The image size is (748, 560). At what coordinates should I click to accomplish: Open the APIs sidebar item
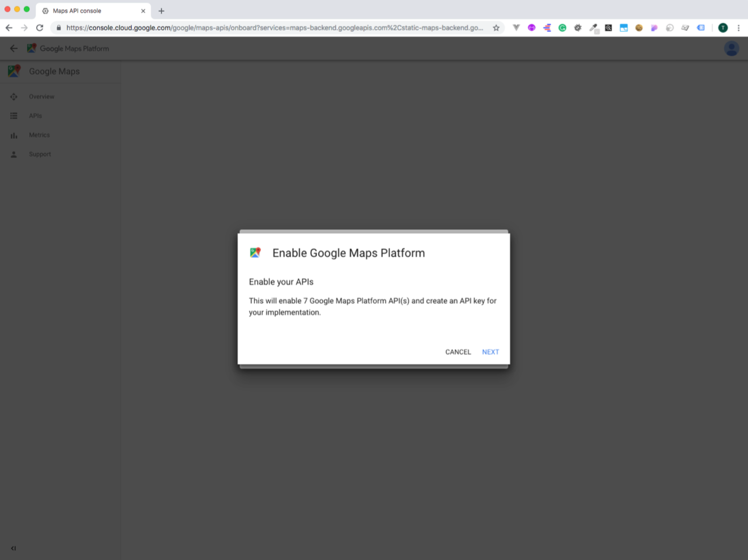tap(35, 116)
